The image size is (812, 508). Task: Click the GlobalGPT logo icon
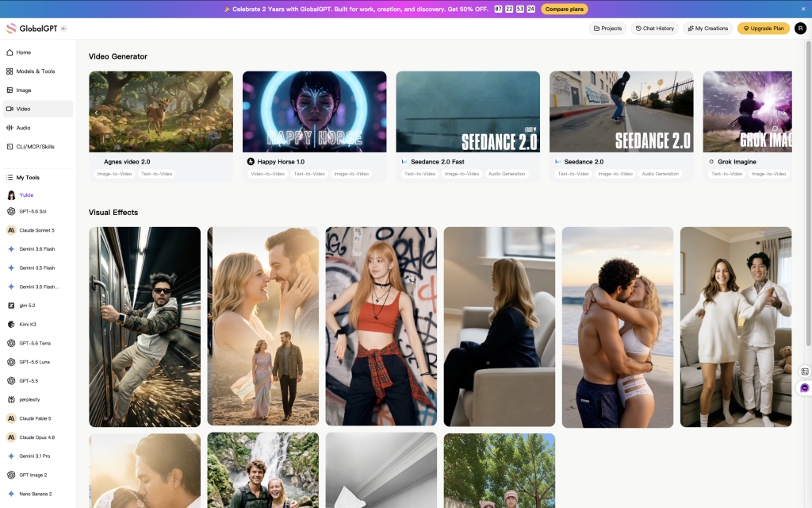(11, 29)
